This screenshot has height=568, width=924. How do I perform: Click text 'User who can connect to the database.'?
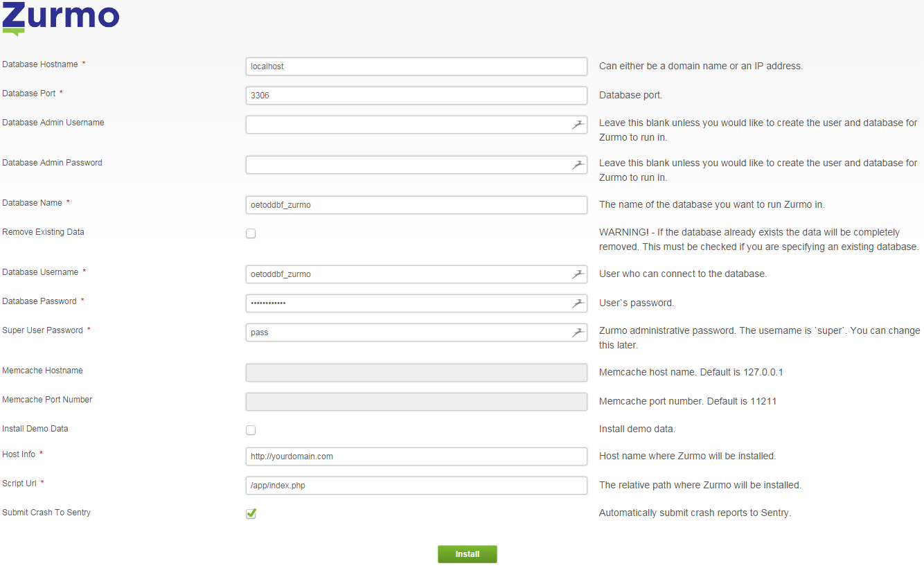coord(683,274)
